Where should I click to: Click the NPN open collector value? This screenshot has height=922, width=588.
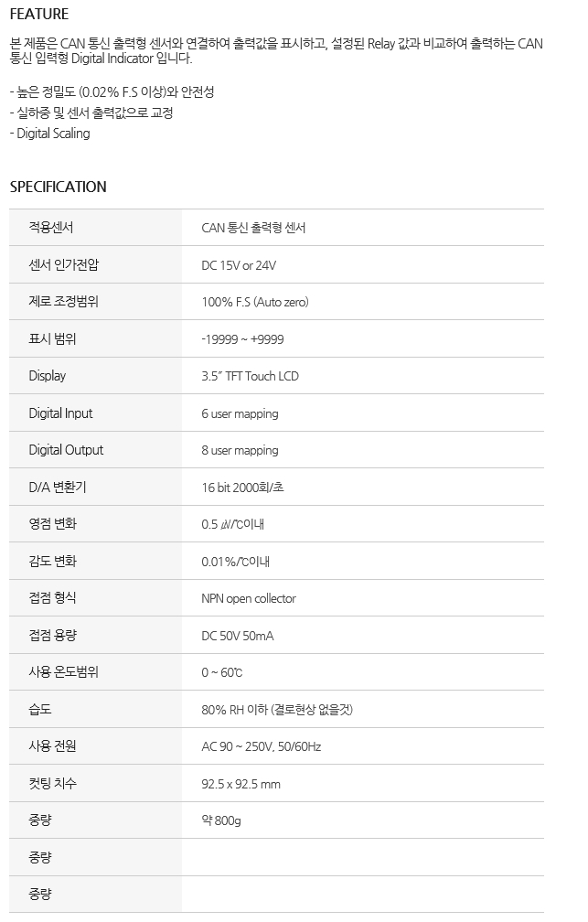[249, 598]
